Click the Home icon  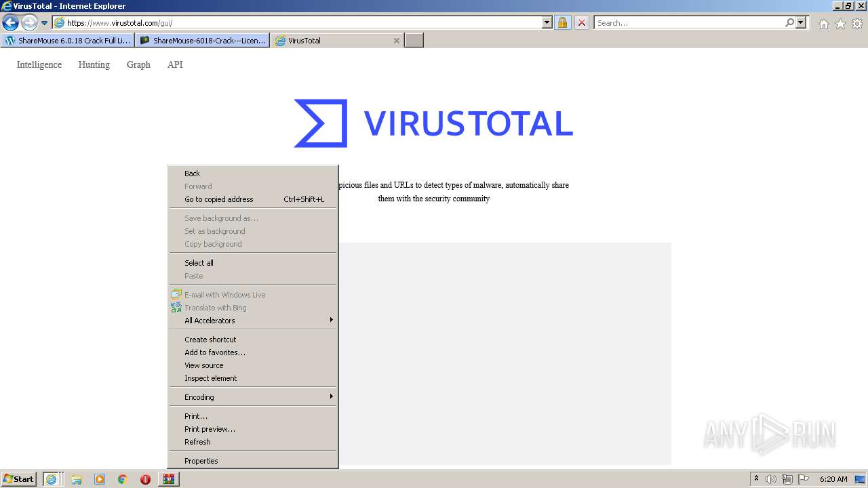(823, 24)
